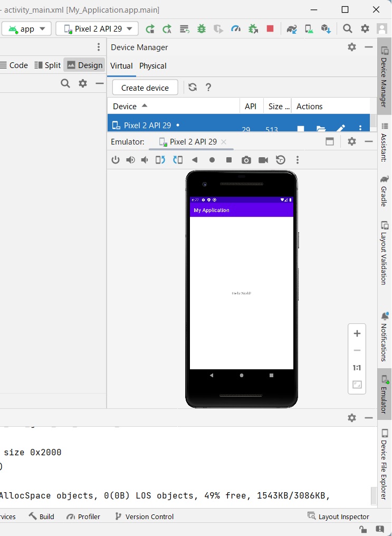392x536 pixels.
Task: Click Back triangle in emulator toolbar
Action: tap(195, 160)
